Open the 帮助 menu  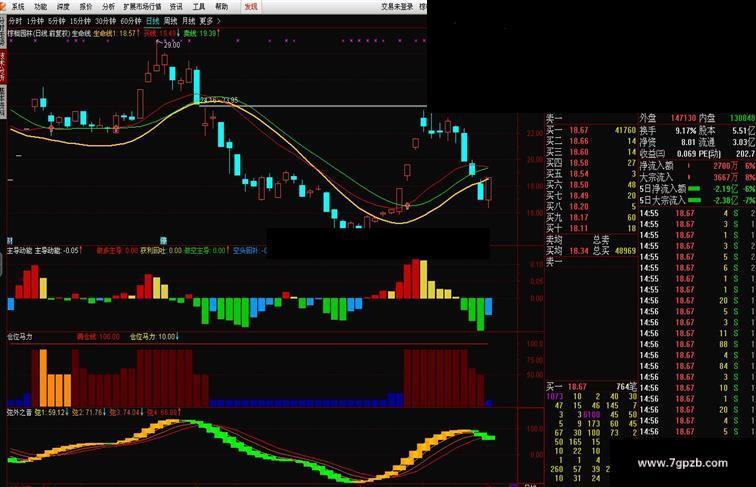[221, 7]
